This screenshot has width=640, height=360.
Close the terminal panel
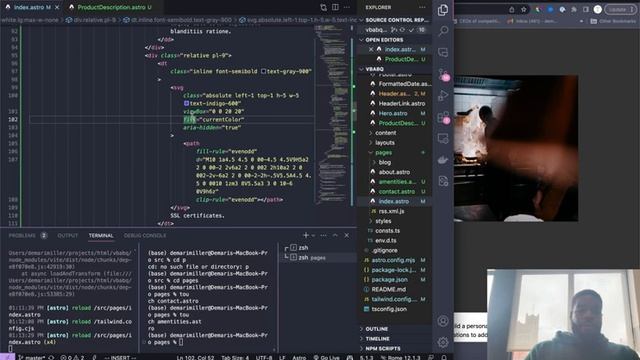pyautogui.click(x=347, y=236)
